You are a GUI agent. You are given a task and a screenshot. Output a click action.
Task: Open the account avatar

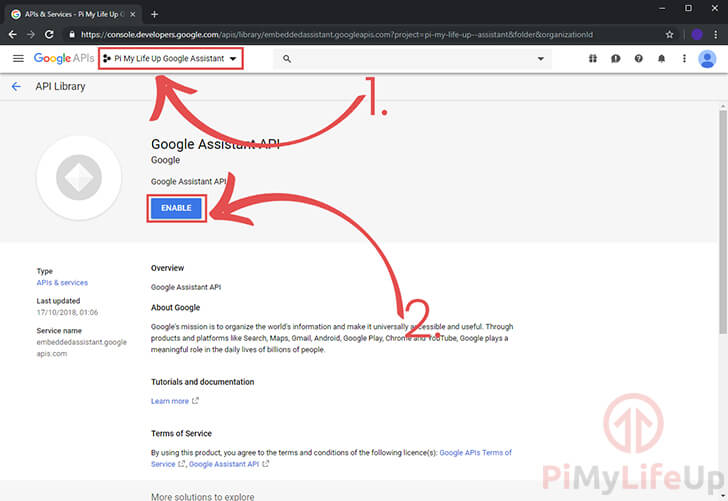[707, 59]
